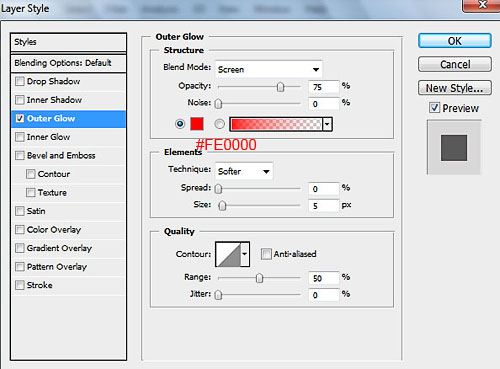
Task: Click the Opacity slider handle
Action: tap(280, 87)
